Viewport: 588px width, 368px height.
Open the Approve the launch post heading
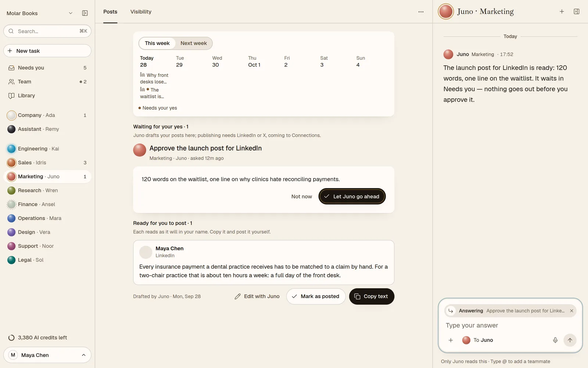[205, 148]
